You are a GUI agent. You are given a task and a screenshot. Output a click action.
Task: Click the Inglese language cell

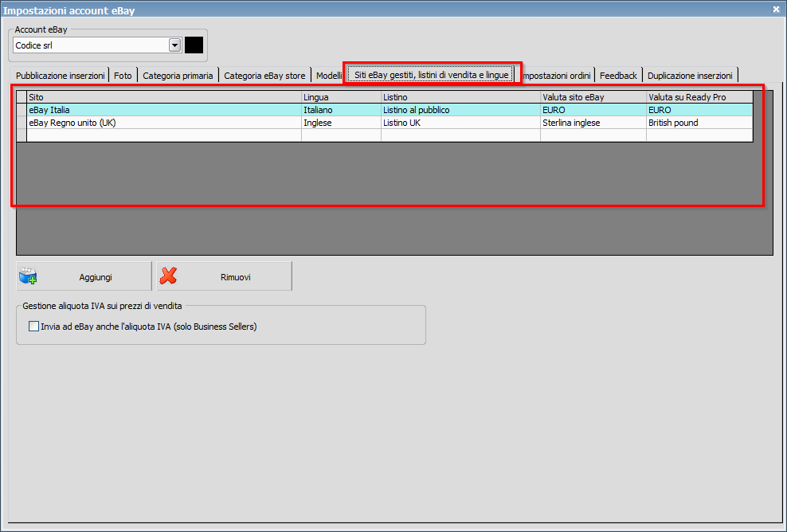341,123
